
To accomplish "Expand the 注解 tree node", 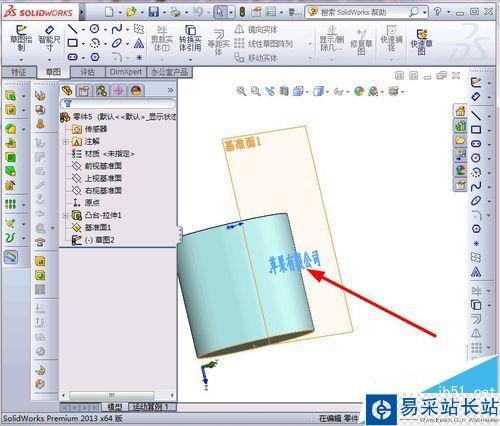I will [66, 142].
